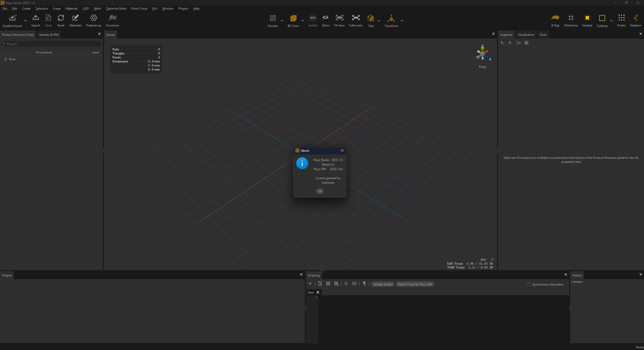Click the Skeleton display icon
644x350 pixels.
tap(635, 18)
